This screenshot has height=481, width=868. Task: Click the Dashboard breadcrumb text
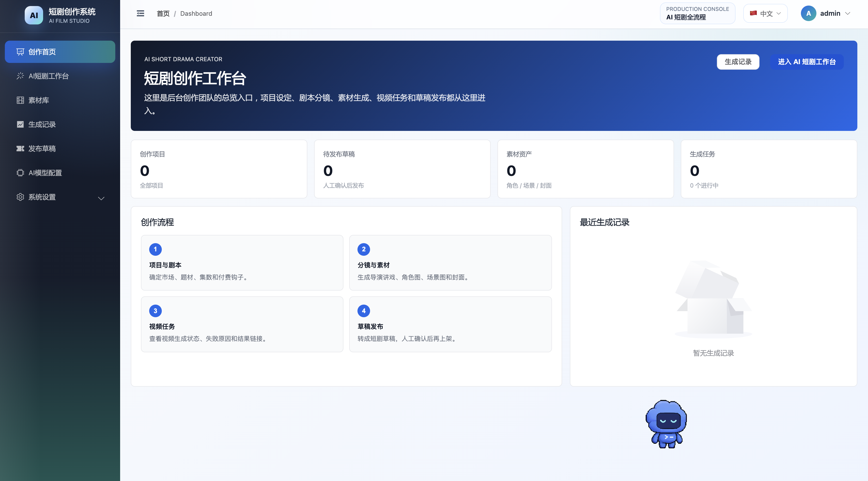(x=196, y=14)
